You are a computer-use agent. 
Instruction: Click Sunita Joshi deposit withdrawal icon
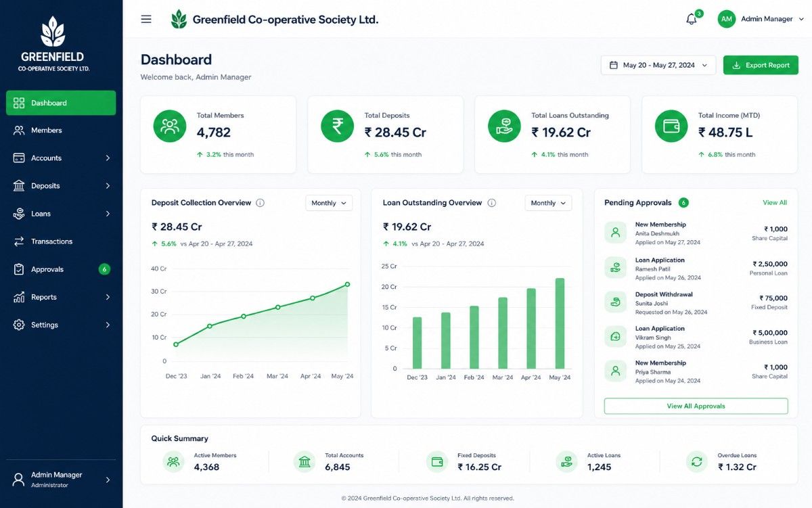pos(615,302)
